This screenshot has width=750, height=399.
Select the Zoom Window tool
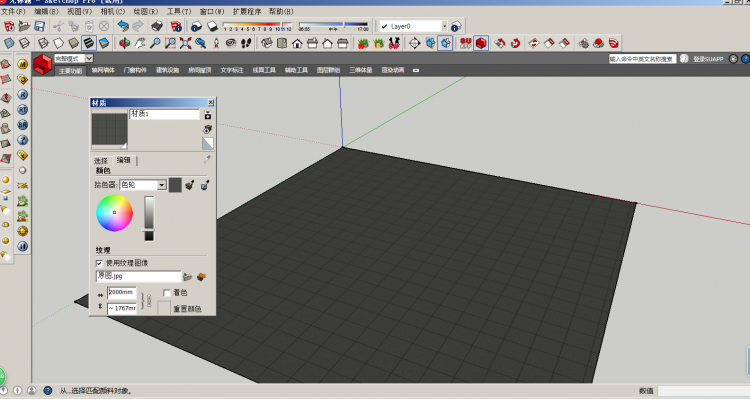(x=170, y=43)
